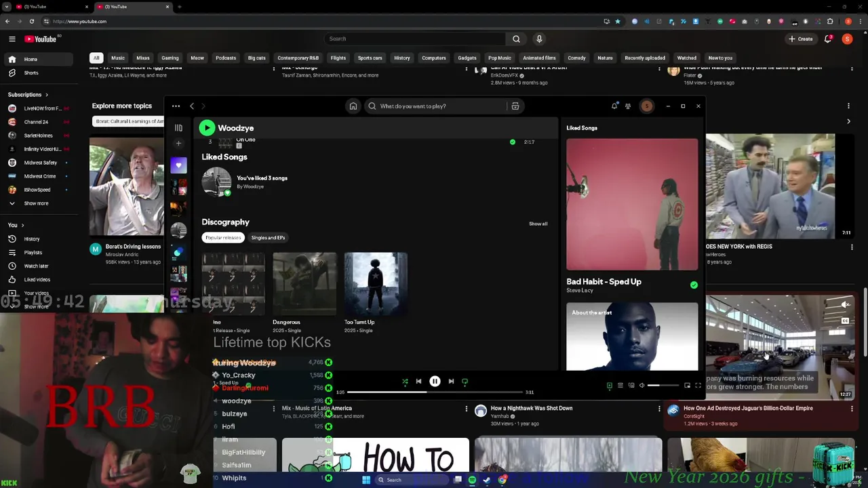Open the Too Turnt Up single
Viewport: 868px width, 488px height.
(376, 284)
